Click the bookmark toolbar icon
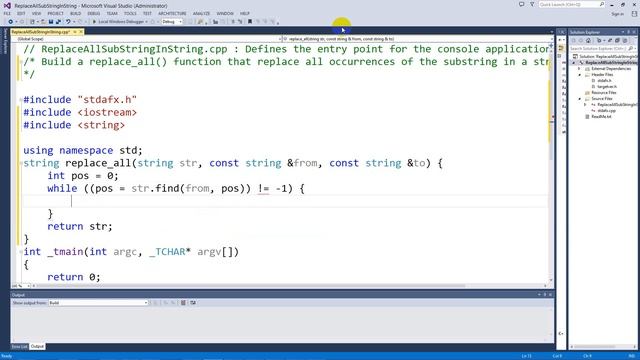The image size is (640, 360). pos(250,22)
